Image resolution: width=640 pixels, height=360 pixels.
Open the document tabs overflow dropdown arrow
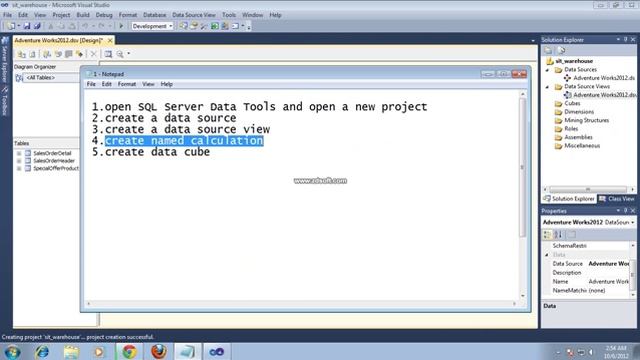[533, 41]
